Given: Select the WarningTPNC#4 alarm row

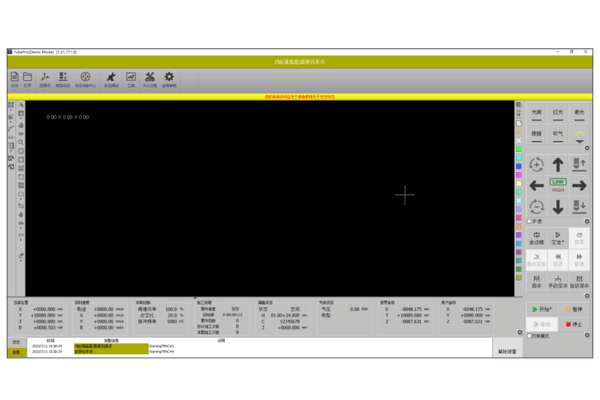Looking at the screenshot, I should pos(260,351).
